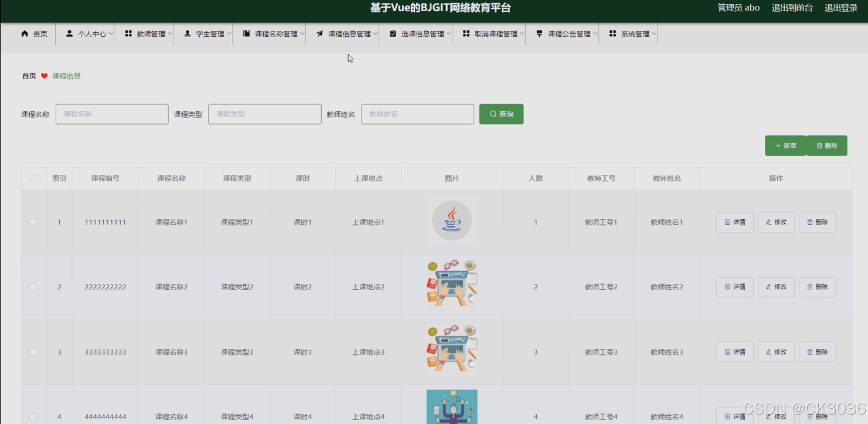This screenshot has height=424, width=868.
Task: Click the plus icon in the 新增 button
Action: pos(778,146)
